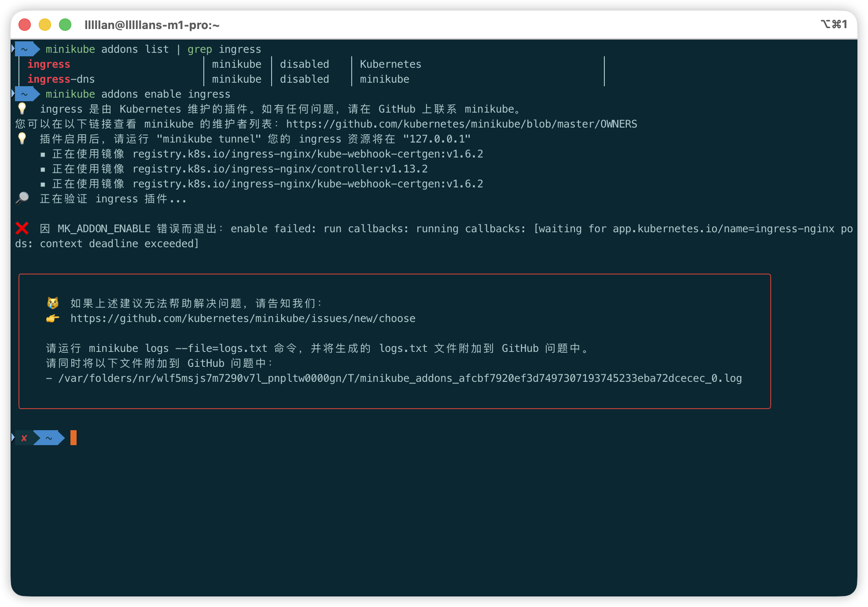Click the 'minikube addons enable ingress' command
Screen dimensions: 868x607
pos(138,94)
